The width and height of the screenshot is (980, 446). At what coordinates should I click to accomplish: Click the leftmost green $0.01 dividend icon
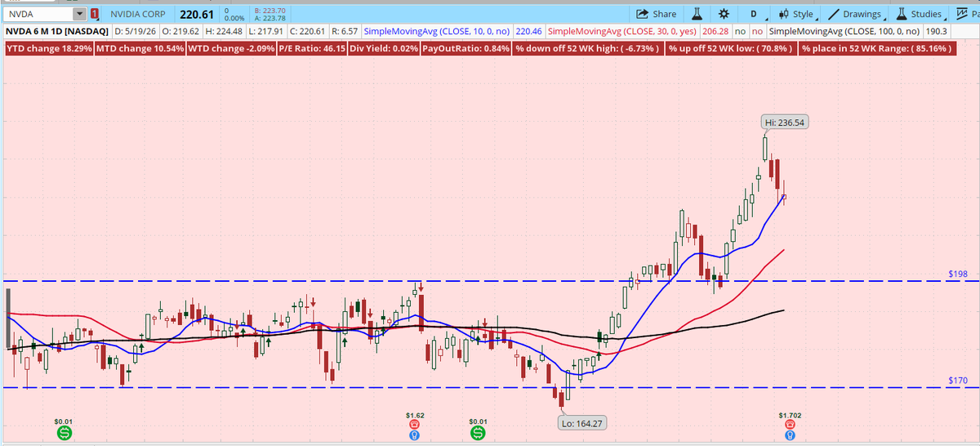click(64, 431)
